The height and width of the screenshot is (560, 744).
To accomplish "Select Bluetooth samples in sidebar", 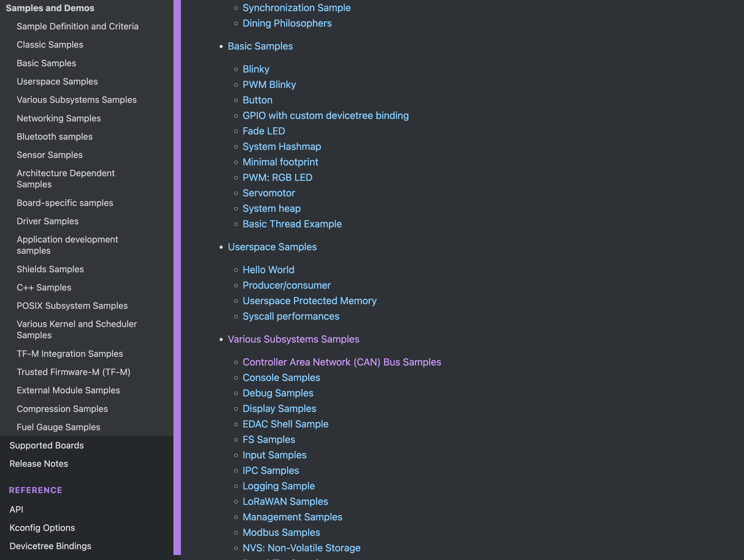I will (x=55, y=137).
